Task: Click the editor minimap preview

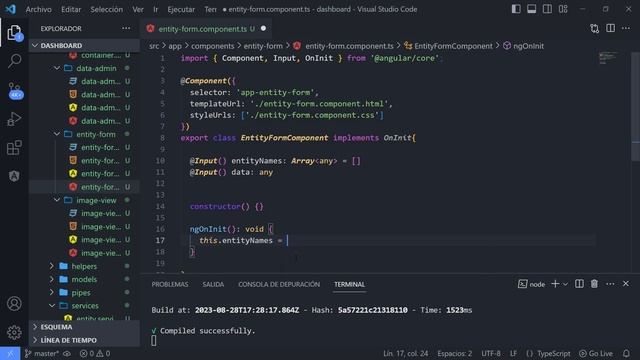Action: (608, 58)
